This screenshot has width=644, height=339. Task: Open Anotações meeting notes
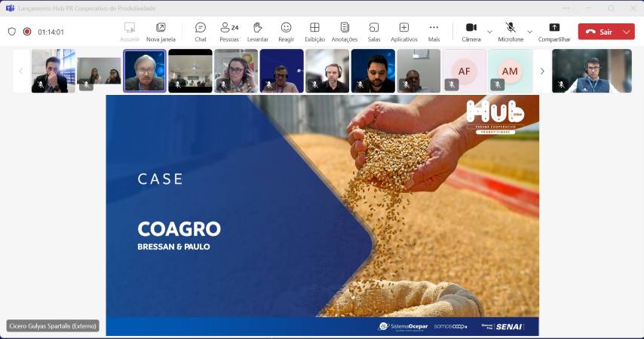click(345, 32)
